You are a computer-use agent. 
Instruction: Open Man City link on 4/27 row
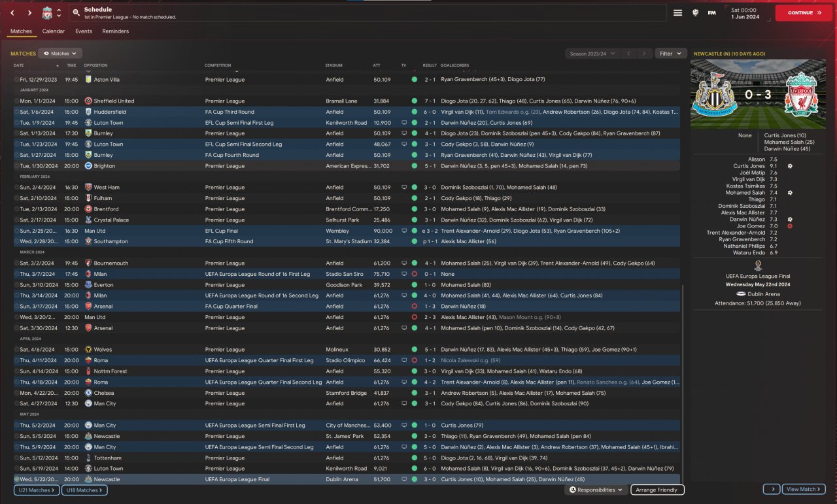105,404
